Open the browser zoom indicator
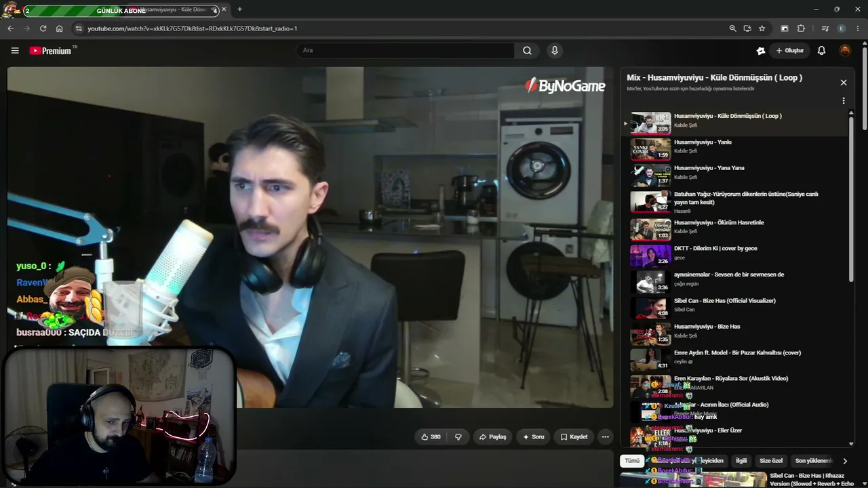Viewport: 868px width, 488px height. click(x=732, y=28)
